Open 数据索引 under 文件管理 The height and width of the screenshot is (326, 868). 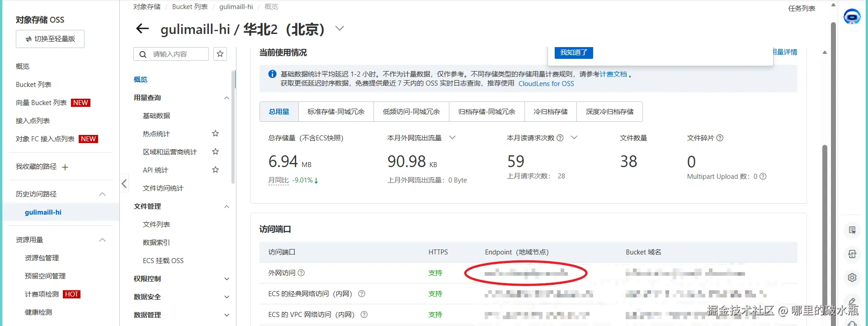tap(156, 243)
